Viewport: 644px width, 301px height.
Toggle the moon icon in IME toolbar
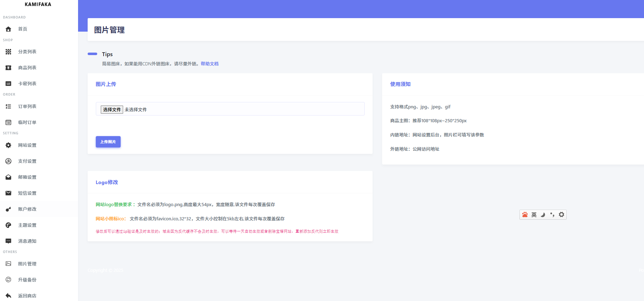coord(543,215)
